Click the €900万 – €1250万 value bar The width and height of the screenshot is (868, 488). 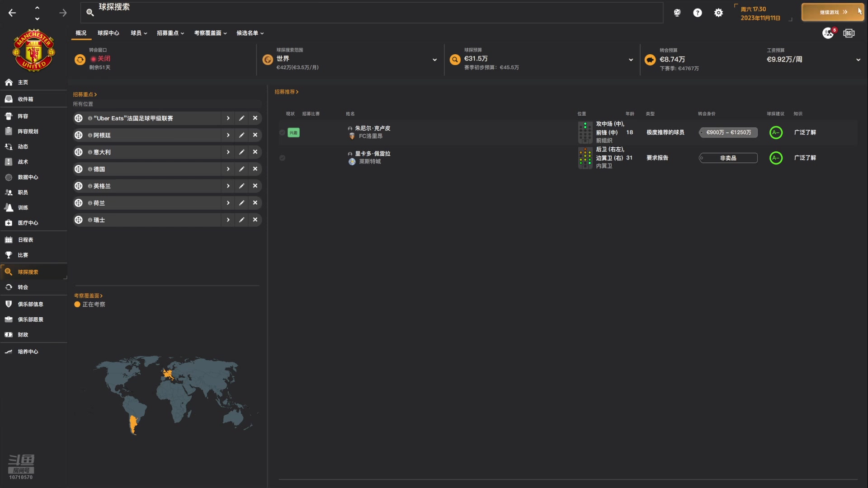pyautogui.click(x=728, y=132)
